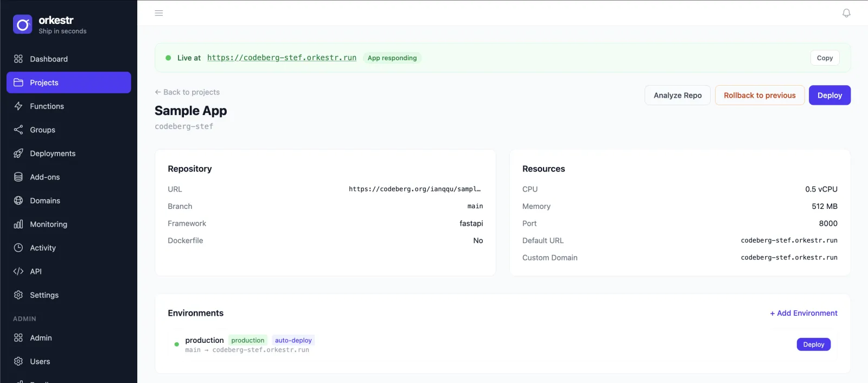The height and width of the screenshot is (383, 868).
Task: Open API in the sidebar
Action: [69, 271]
